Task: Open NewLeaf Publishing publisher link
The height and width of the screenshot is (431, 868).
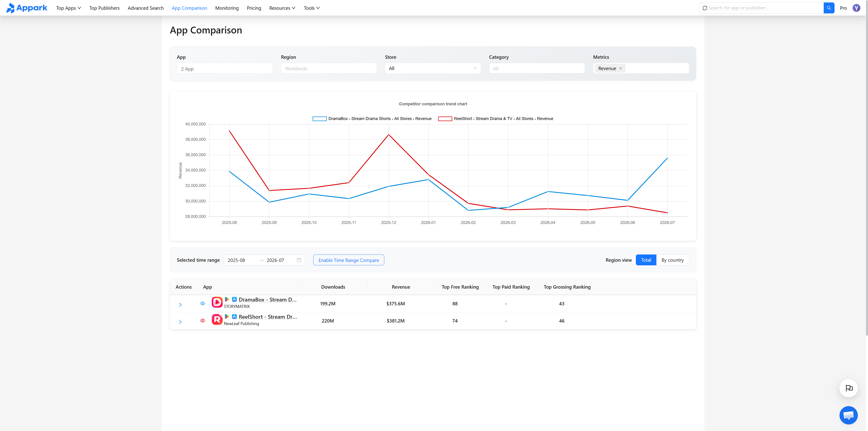Action: click(242, 323)
